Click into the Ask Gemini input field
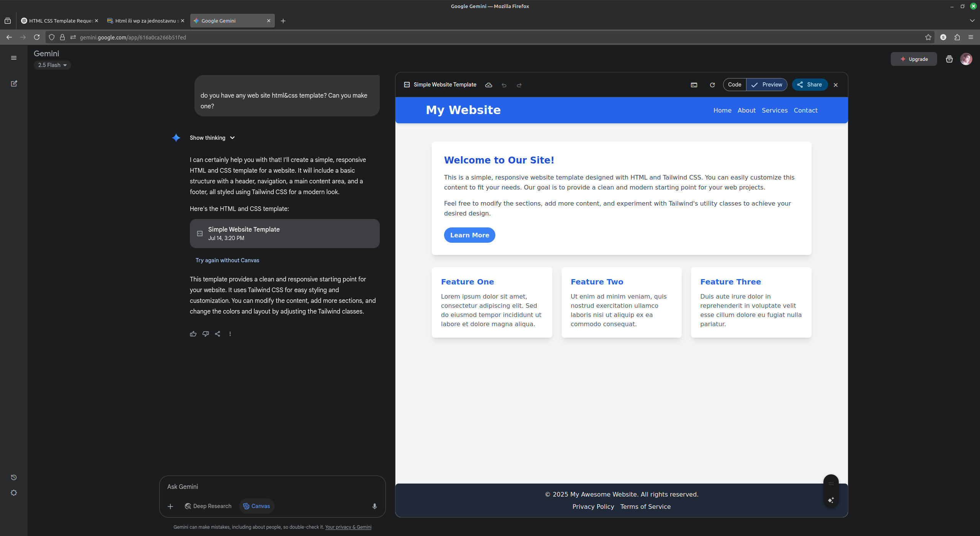Image resolution: width=980 pixels, height=536 pixels. pos(272,487)
